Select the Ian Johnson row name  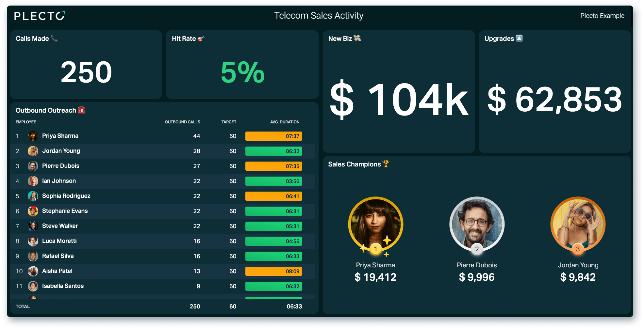pyautogui.click(x=59, y=181)
